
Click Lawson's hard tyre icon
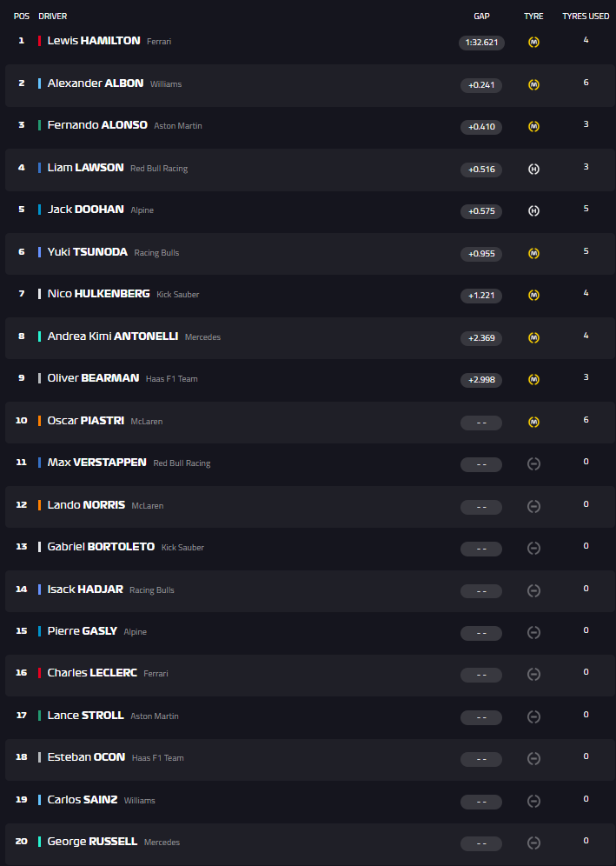click(533, 170)
